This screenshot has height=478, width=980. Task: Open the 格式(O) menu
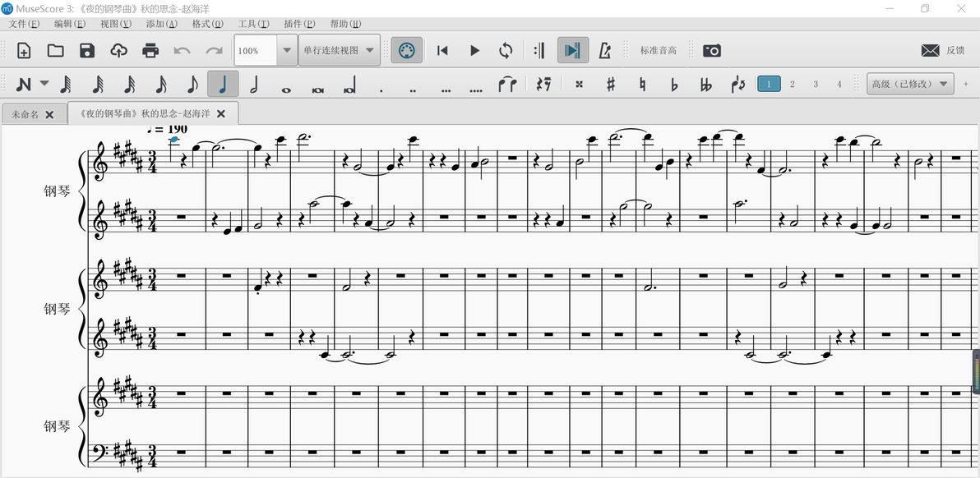click(207, 24)
